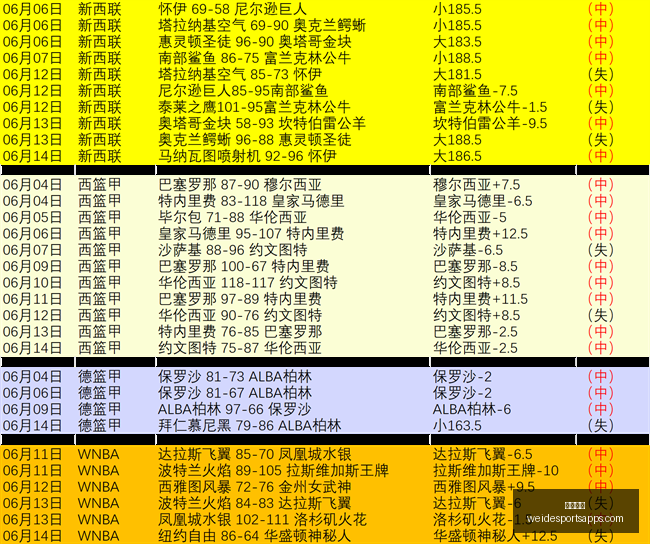Image resolution: width=650 pixels, height=544 pixels.
Task: Click match 尼尔逊巨人85-95南部鲨鱼
Action: (243, 91)
